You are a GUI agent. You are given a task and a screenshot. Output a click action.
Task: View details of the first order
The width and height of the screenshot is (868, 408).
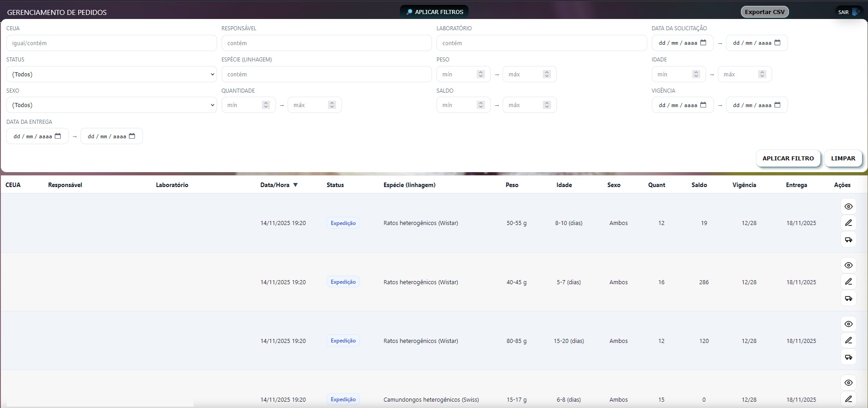click(x=848, y=206)
